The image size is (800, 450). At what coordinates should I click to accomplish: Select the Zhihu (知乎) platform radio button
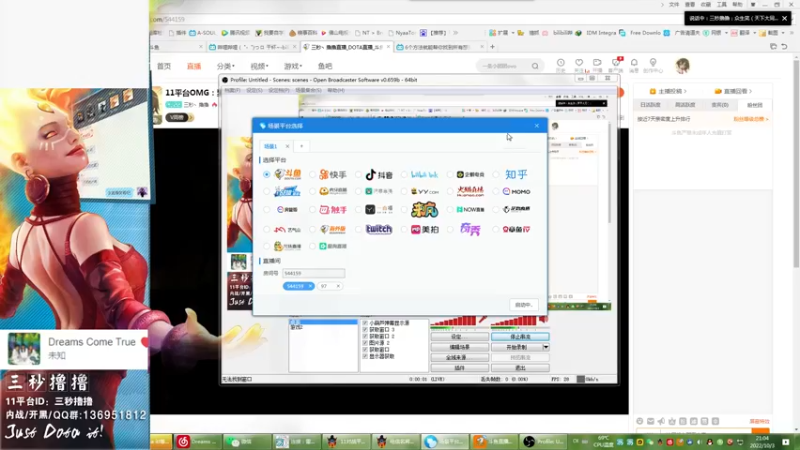pos(496,174)
